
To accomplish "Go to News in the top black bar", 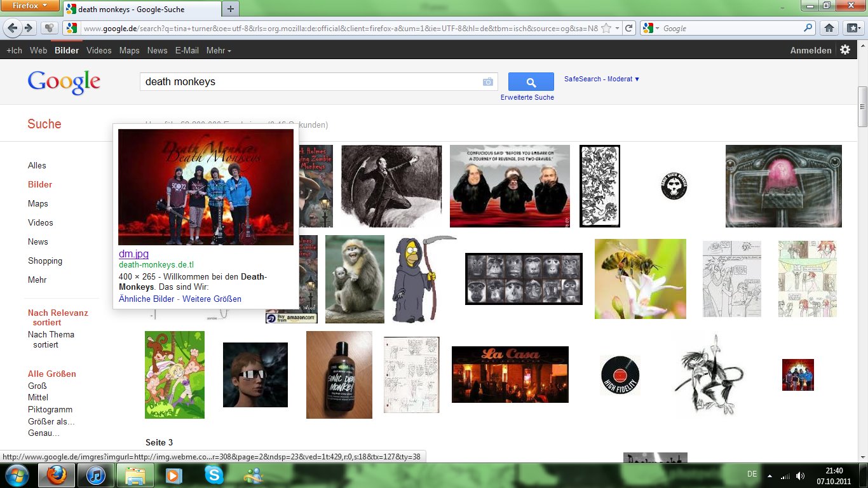I will coord(157,50).
